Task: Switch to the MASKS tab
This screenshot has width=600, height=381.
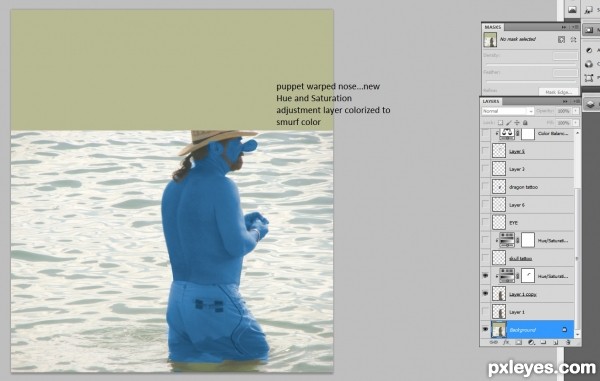Action: tap(492, 27)
